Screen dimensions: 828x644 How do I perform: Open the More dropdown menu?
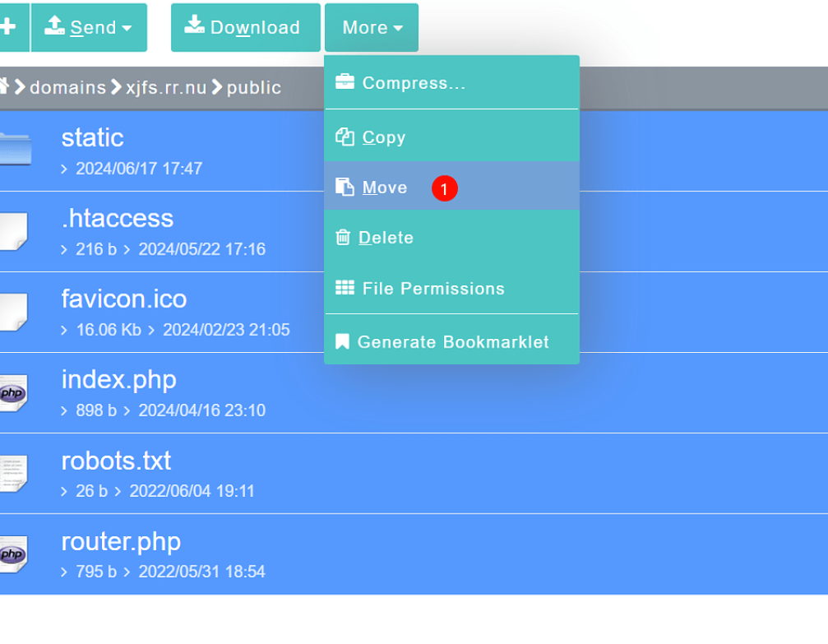(x=372, y=27)
